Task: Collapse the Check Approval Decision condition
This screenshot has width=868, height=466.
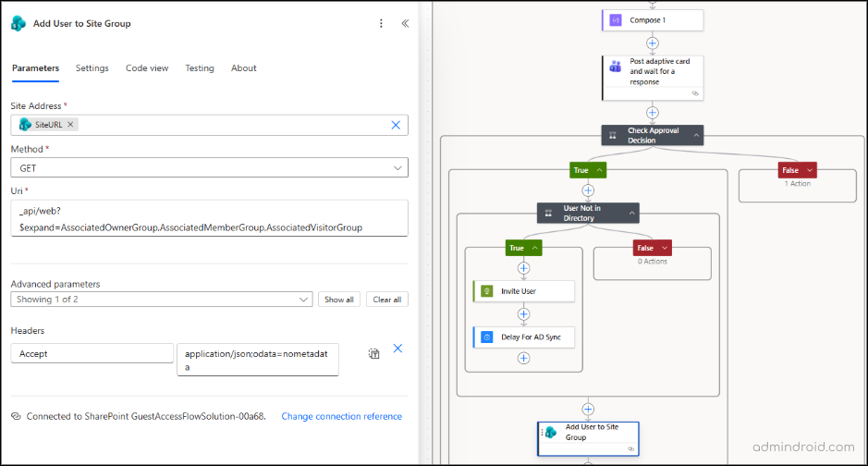Action: (696, 136)
